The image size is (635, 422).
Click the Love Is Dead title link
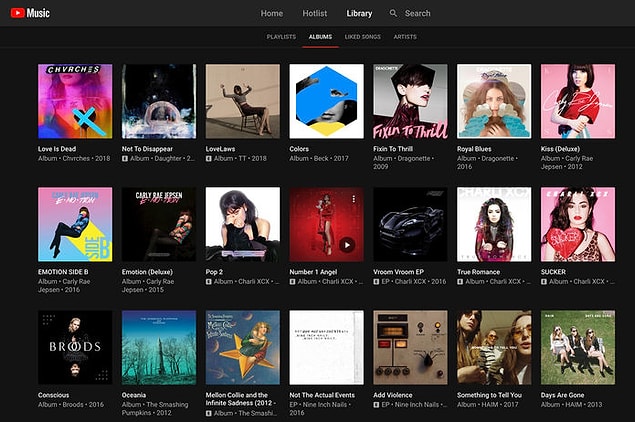[x=57, y=149]
